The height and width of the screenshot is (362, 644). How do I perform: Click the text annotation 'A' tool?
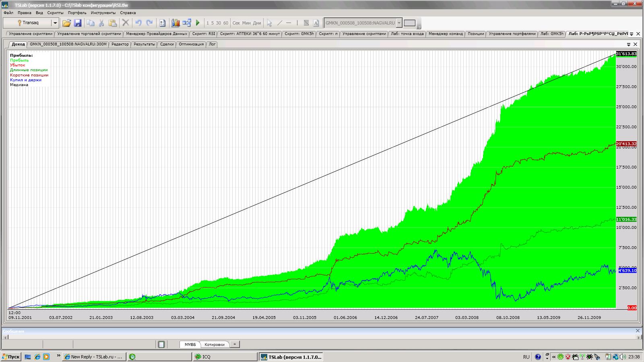(x=316, y=23)
